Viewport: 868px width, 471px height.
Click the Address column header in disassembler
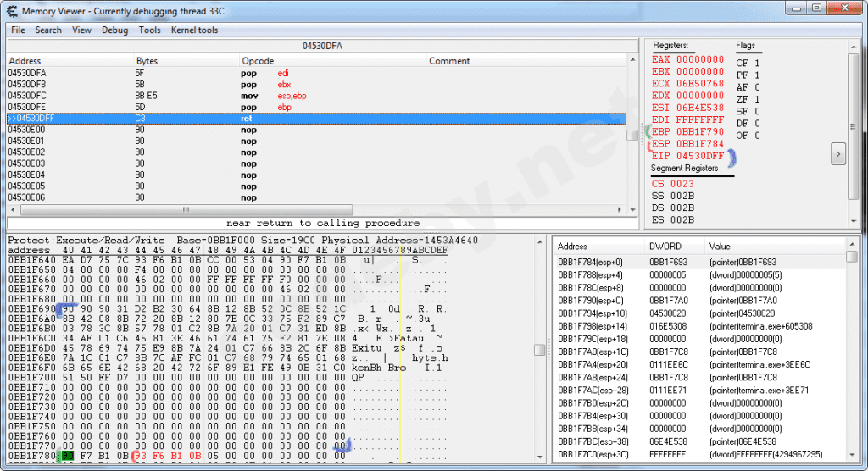[x=70, y=61]
